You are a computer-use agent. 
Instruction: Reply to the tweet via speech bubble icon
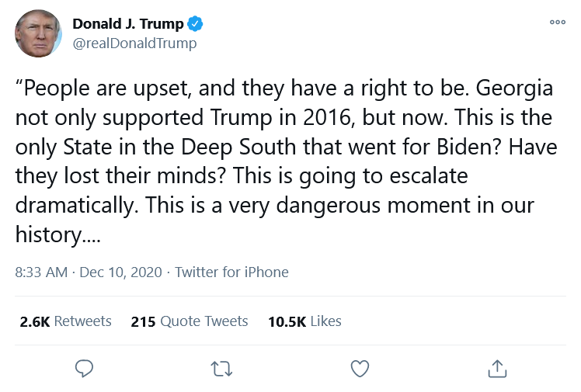[84, 369]
